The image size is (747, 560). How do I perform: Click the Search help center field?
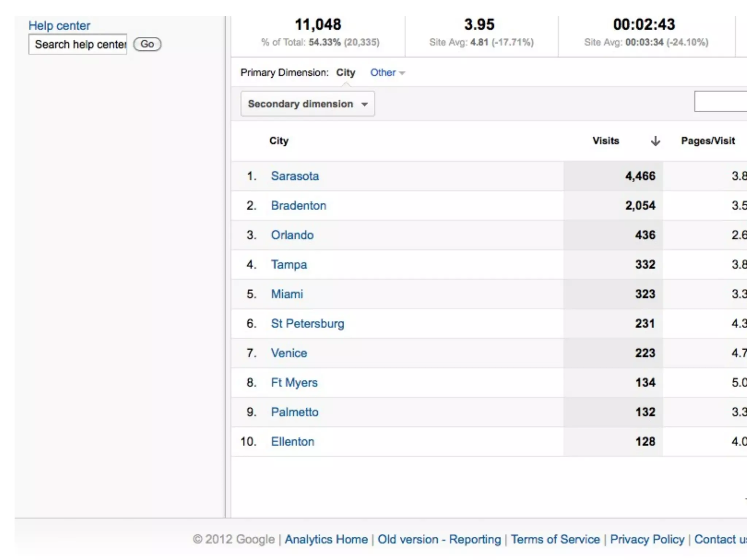78,44
